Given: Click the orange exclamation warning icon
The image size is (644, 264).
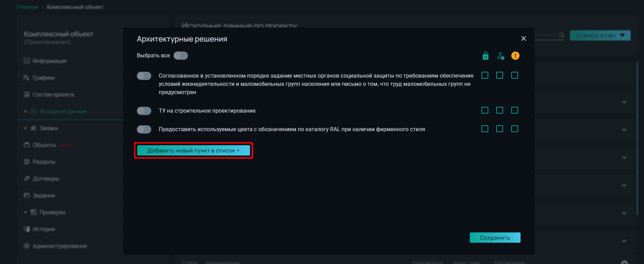Looking at the screenshot, I should [x=515, y=56].
